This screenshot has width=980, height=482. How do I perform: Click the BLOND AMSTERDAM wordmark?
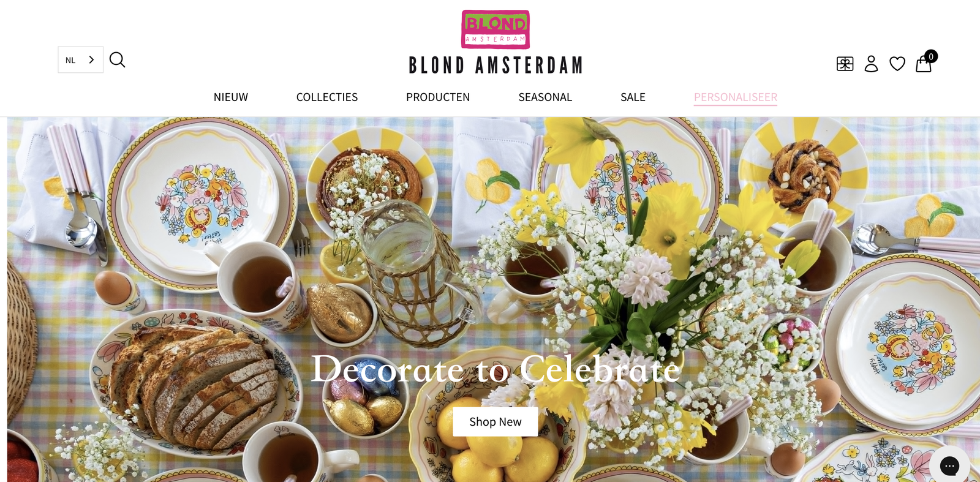click(x=496, y=65)
